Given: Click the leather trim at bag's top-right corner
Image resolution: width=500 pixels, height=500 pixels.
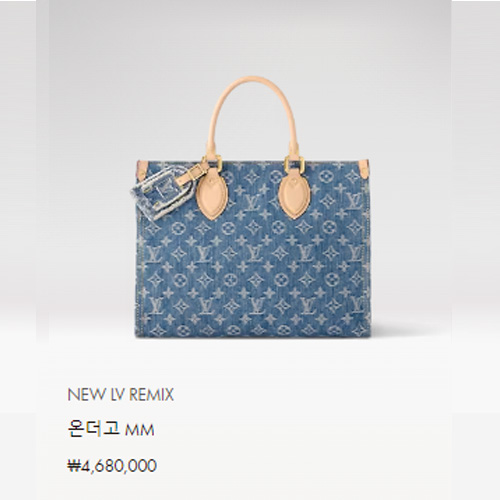Looking at the screenshot, I should tap(363, 169).
